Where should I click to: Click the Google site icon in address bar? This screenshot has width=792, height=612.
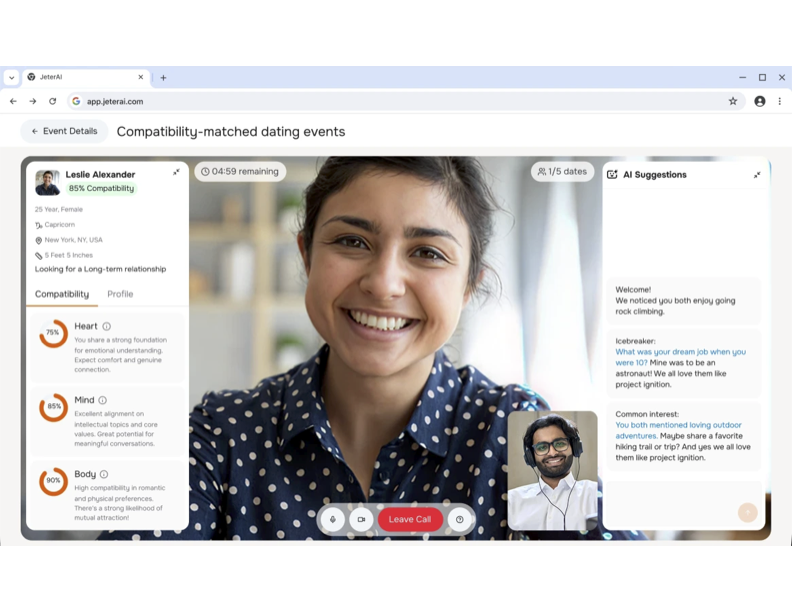click(x=76, y=101)
